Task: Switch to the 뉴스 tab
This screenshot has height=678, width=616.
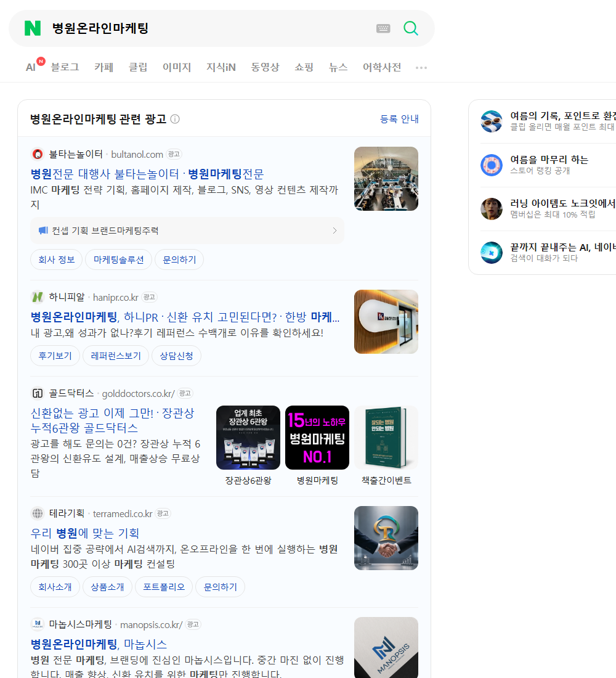Action: 338,67
